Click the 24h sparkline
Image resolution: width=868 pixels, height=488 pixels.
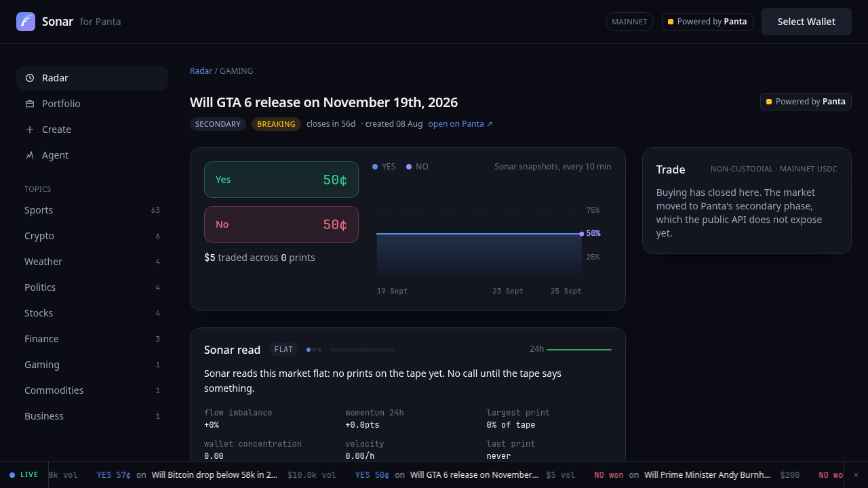pos(579,350)
